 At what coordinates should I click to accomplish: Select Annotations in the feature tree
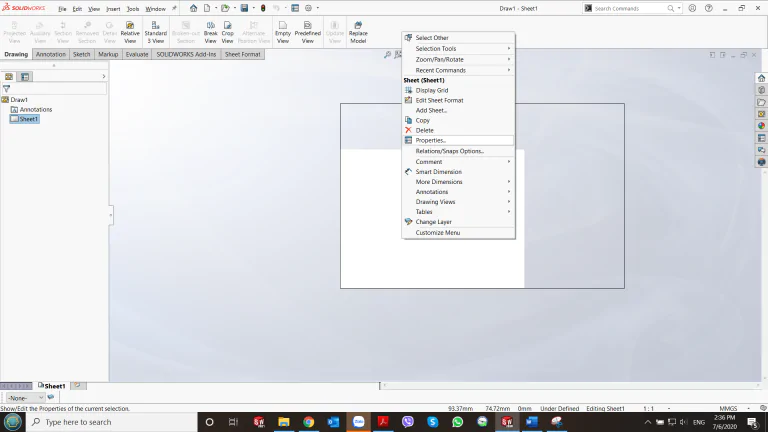(x=31, y=109)
